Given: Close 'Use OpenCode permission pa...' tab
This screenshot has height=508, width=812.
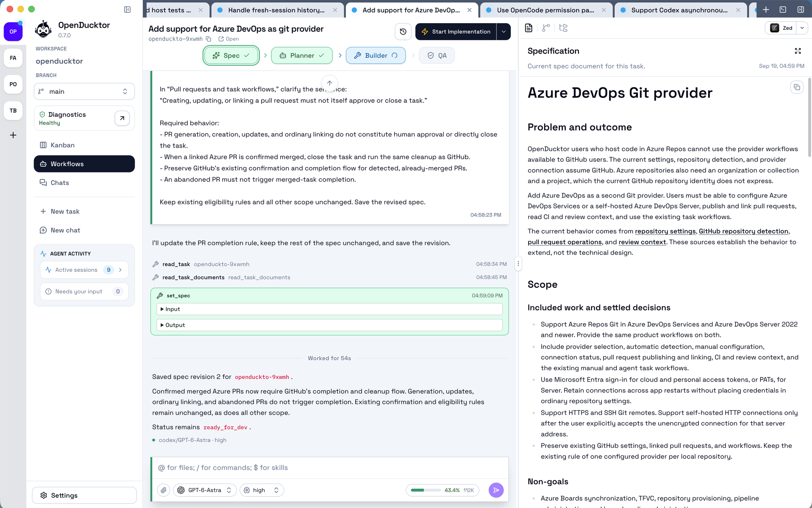Looking at the screenshot, I should click(604, 10).
